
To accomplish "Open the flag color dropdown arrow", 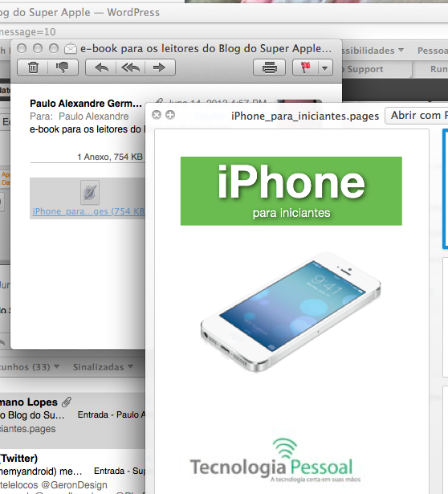I will 325,67.
